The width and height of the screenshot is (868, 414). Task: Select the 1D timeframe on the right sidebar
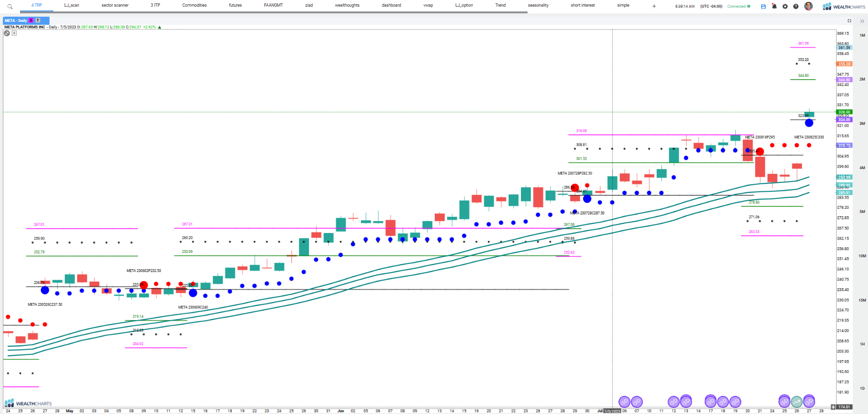pyautogui.click(x=862, y=388)
